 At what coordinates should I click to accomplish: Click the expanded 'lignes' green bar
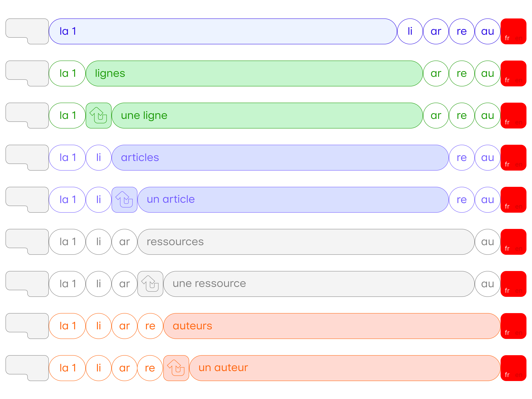click(x=254, y=73)
